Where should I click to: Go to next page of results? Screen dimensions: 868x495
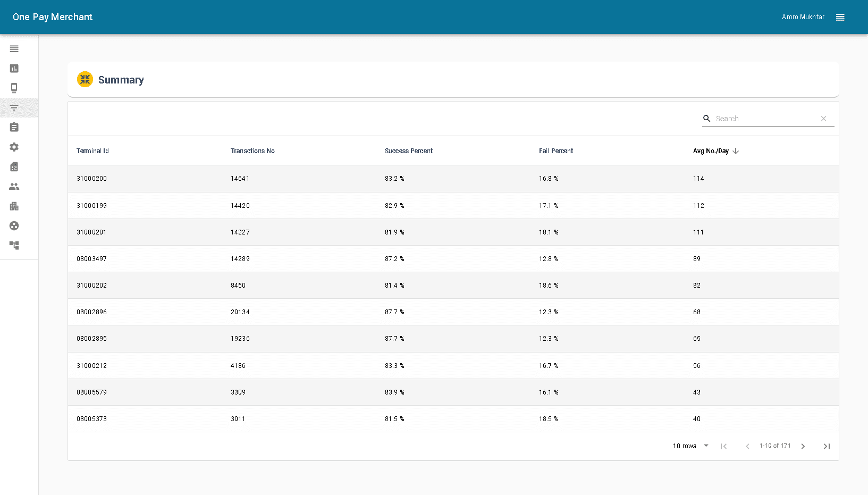803,446
